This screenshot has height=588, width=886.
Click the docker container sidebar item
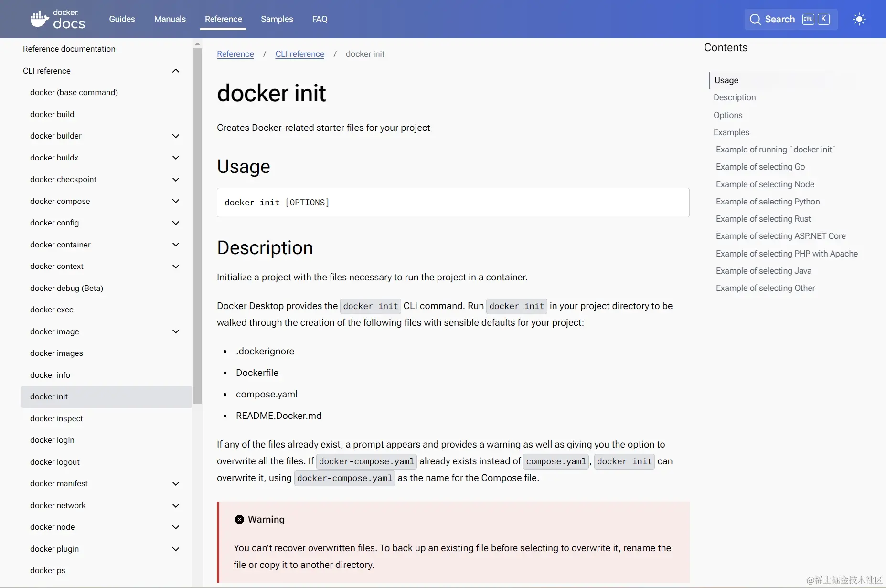60,245
